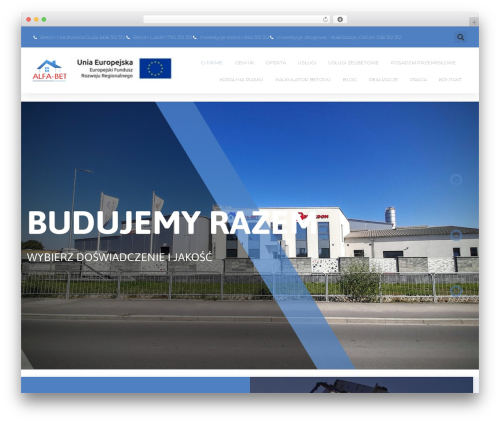Image resolution: width=500 pixels, height=423 pixels.
Task: Go to KOPALNIA PIASKU page
Action: [241, 79]
